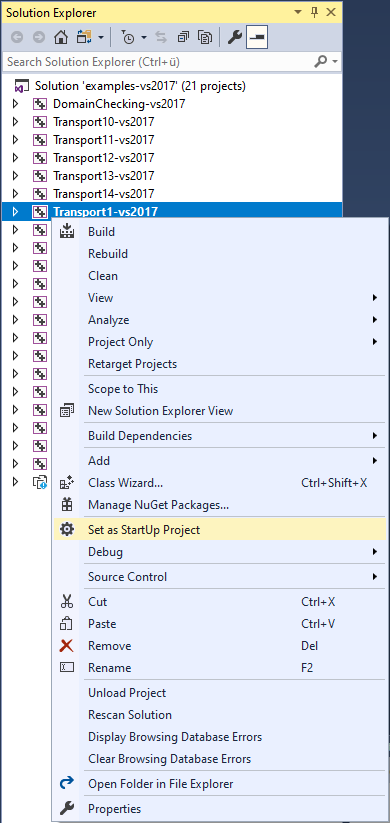Select the Transport14-vs2017 project

103,193
